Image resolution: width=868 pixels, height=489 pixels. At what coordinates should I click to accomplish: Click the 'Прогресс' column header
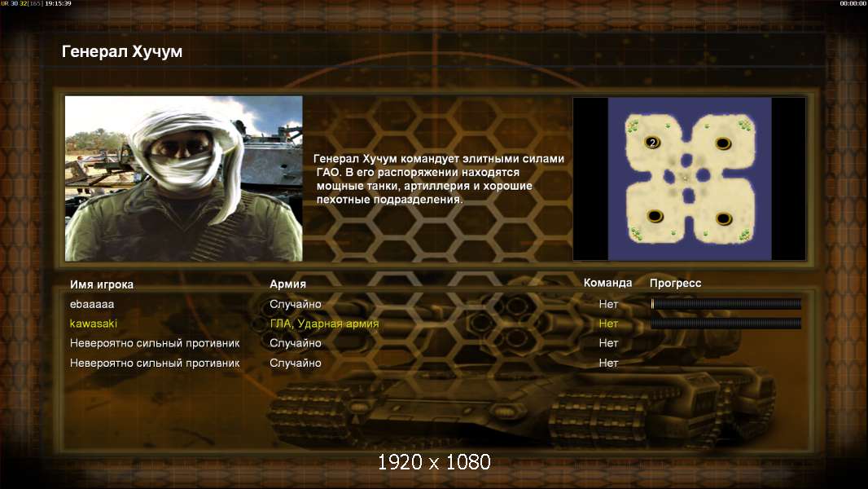click(675, 283)
